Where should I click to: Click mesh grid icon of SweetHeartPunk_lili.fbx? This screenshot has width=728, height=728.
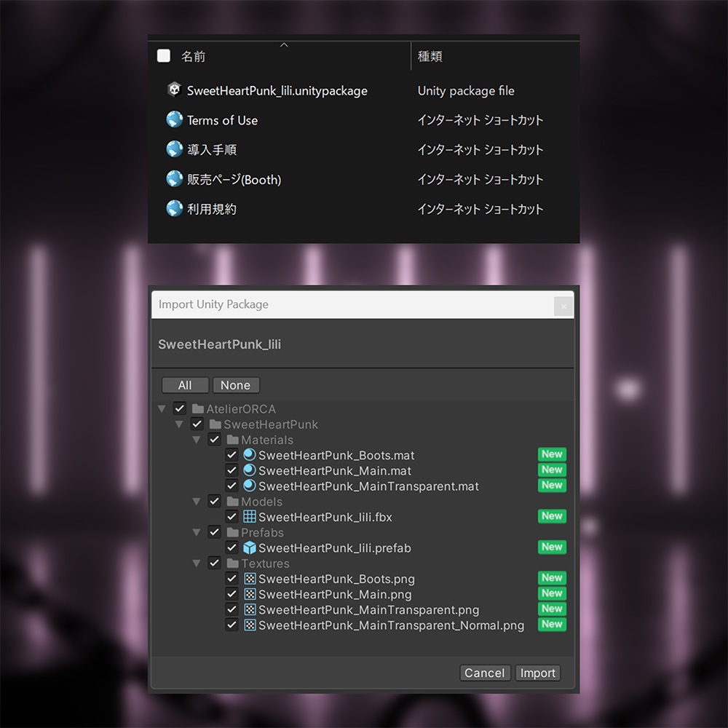[x=250, y=516]
